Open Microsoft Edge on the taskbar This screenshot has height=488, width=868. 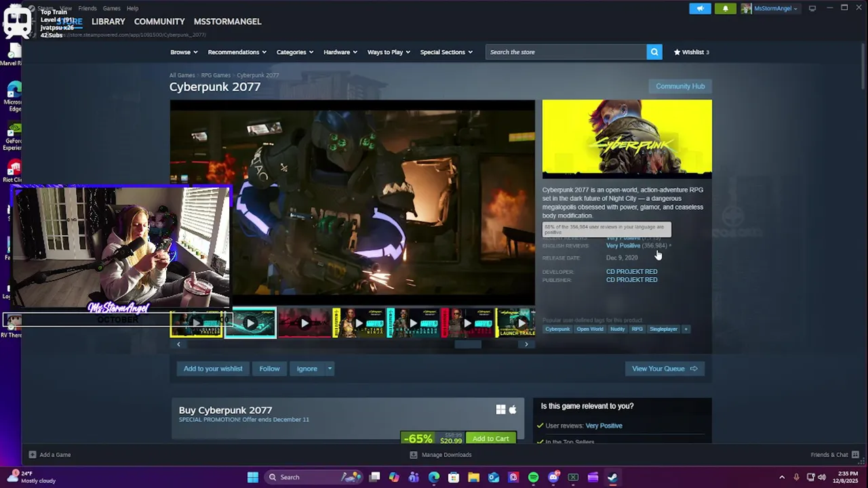(x=434, y=477)
